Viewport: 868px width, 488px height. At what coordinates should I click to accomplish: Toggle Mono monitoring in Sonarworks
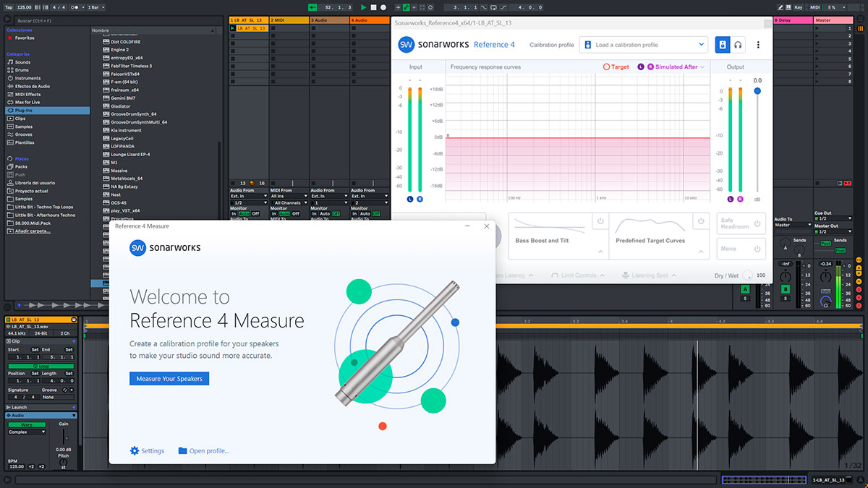pyautogui.click(x=757, y=248)
